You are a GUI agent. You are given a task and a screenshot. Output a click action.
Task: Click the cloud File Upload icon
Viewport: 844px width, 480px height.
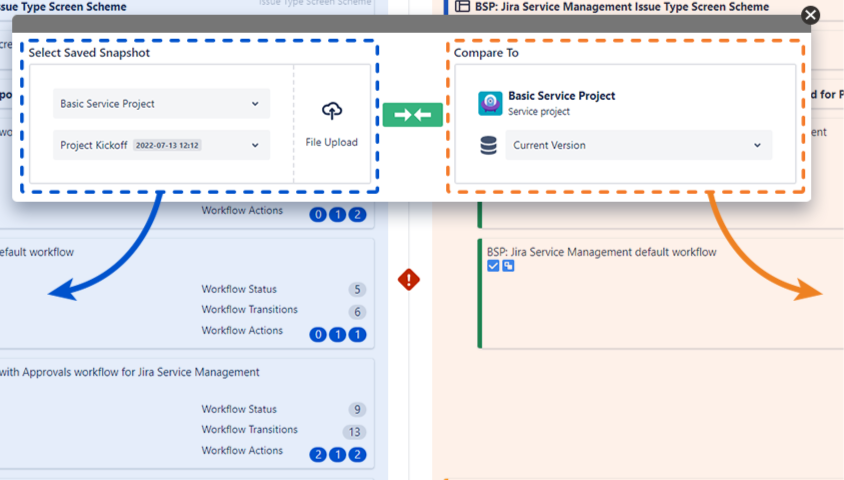coord(332,111)
